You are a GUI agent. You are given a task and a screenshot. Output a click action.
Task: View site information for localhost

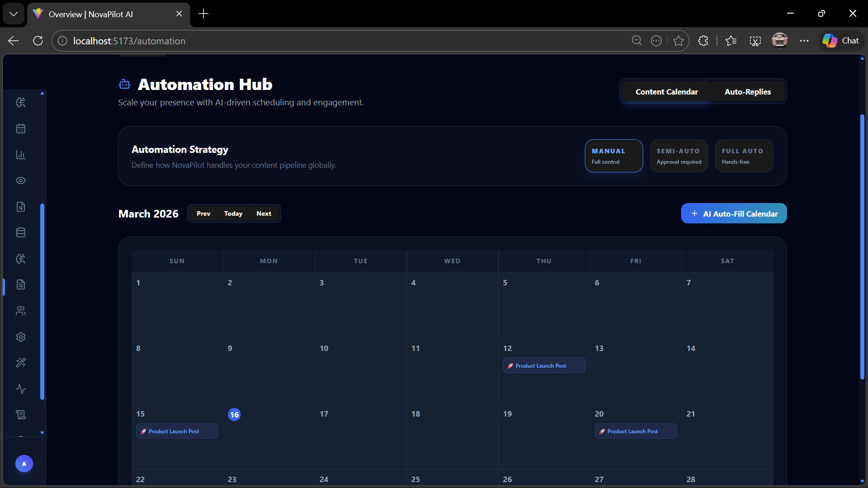click(x=63, y=41)
